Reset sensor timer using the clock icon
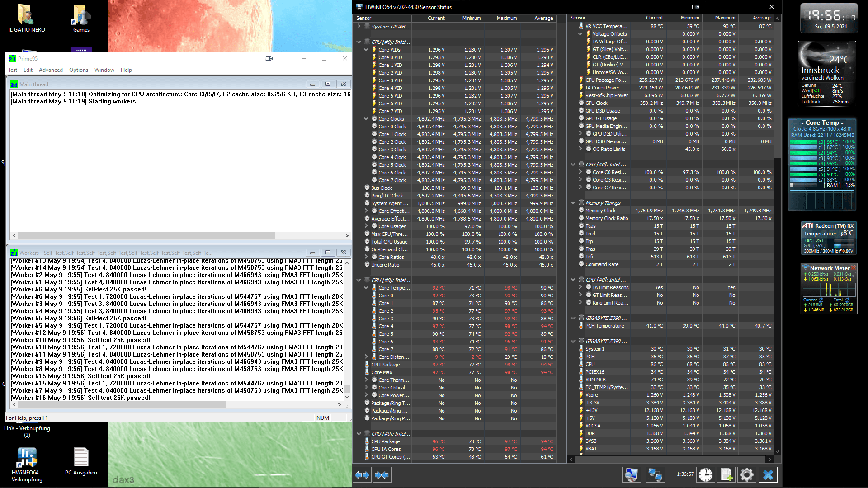 click(x=705, y=474)
